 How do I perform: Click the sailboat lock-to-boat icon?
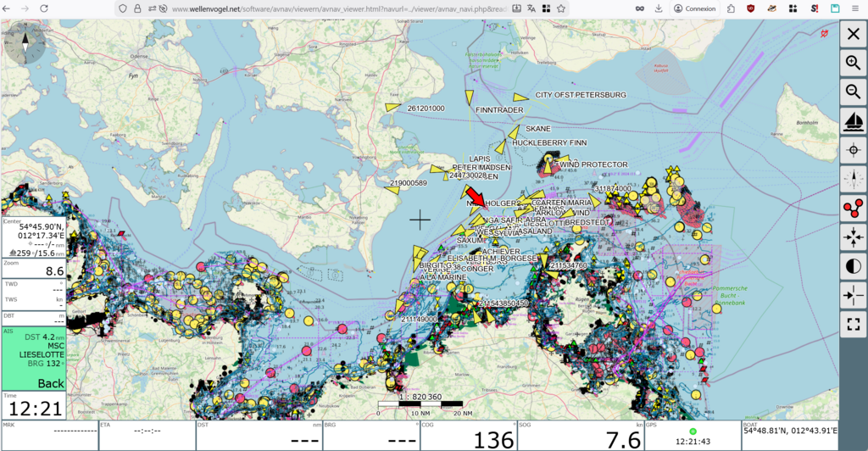click(853, 121)
